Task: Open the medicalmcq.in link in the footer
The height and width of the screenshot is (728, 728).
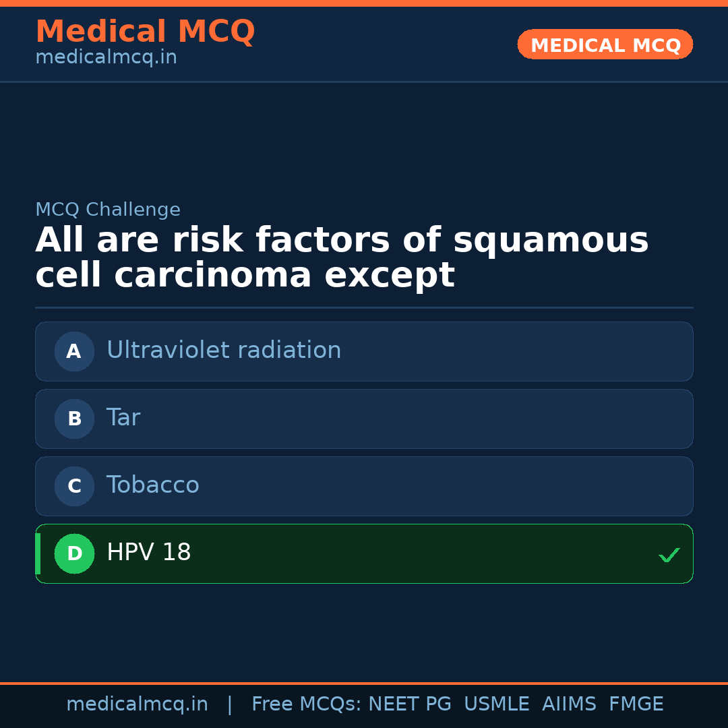Action: [137, 704]
